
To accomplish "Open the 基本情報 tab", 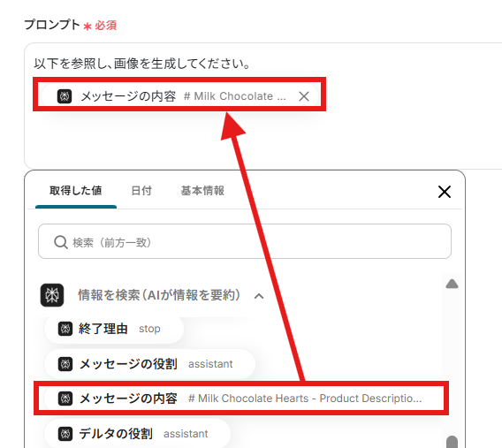I will [202, 191].
